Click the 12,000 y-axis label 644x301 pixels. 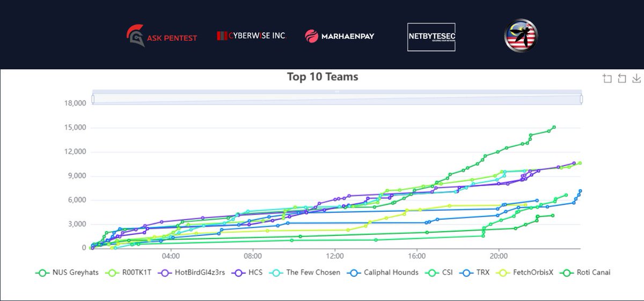point(74,152)
